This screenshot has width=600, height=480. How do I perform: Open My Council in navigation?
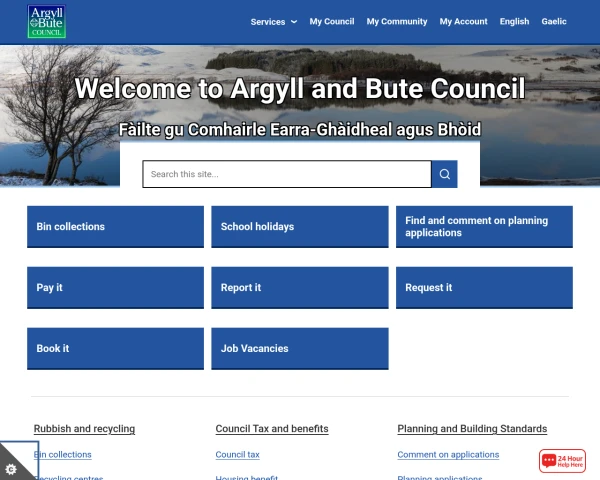(x=331, y=21)
